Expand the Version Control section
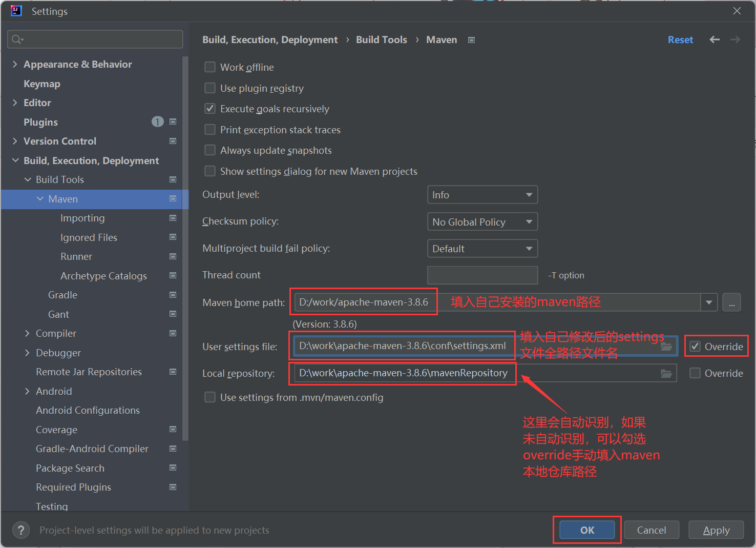 point(15,141)
